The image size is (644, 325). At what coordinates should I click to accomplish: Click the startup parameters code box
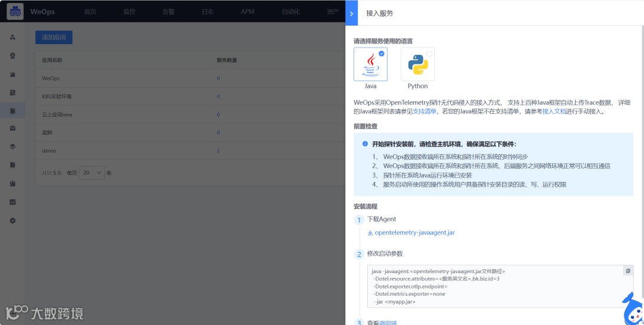[500, 286]
